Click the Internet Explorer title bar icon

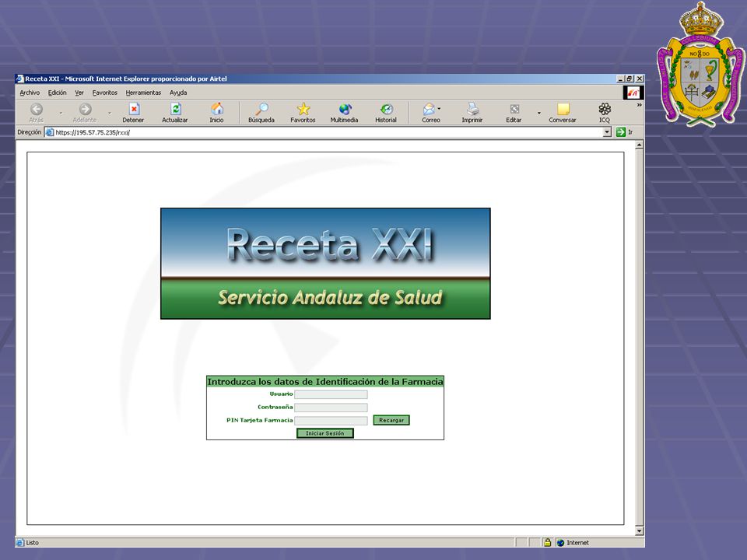pyautogui.click(x=20, y=79)
